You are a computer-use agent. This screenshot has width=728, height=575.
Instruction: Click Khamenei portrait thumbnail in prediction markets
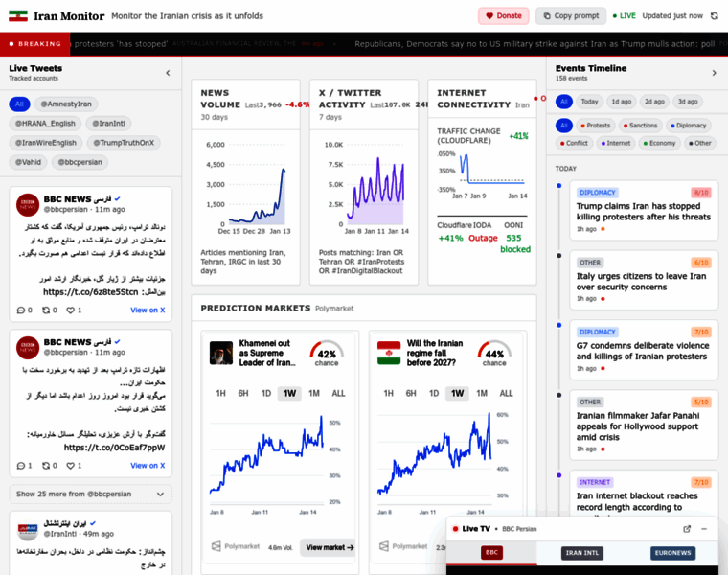pos(221,353)
